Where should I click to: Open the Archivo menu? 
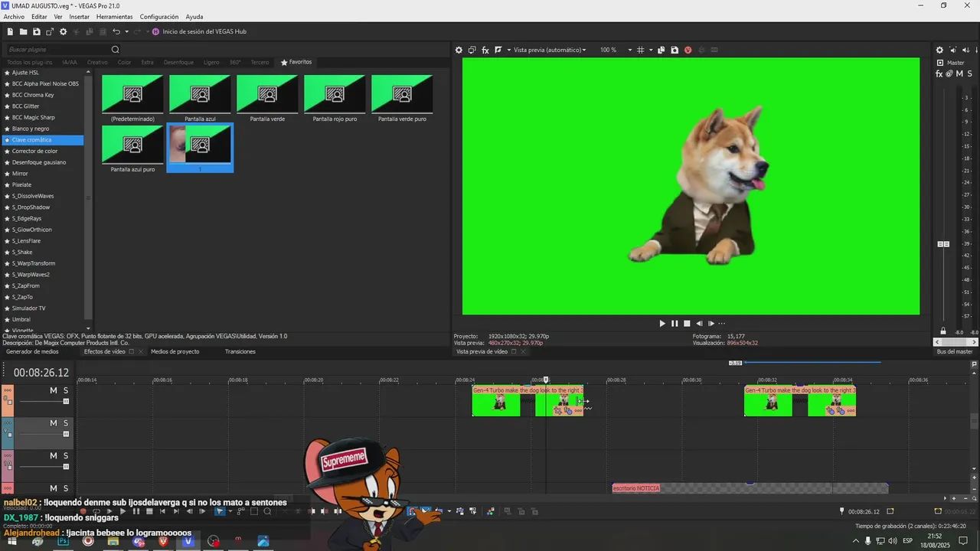tap(14, 17)
